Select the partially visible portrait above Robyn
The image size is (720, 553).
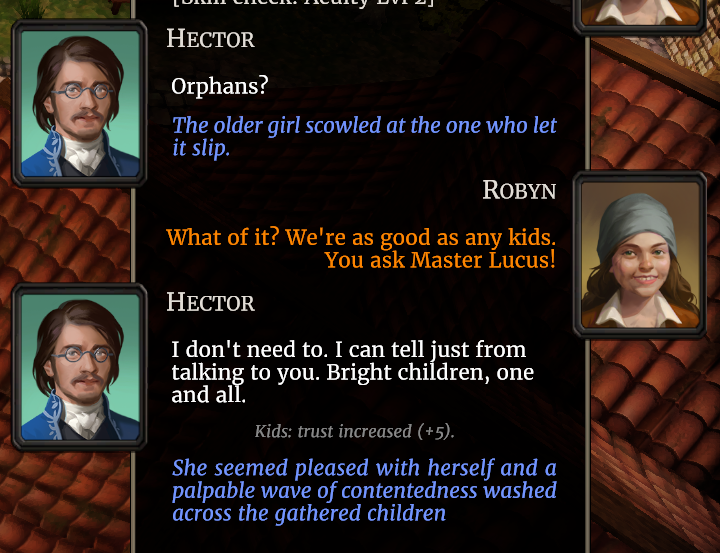pos(640,15)
